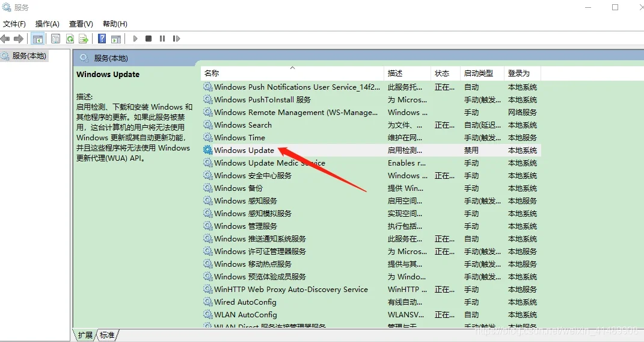Select Windows Update Medic Service row
Viewport: 644px width, 342px height.
coord(371,163)
